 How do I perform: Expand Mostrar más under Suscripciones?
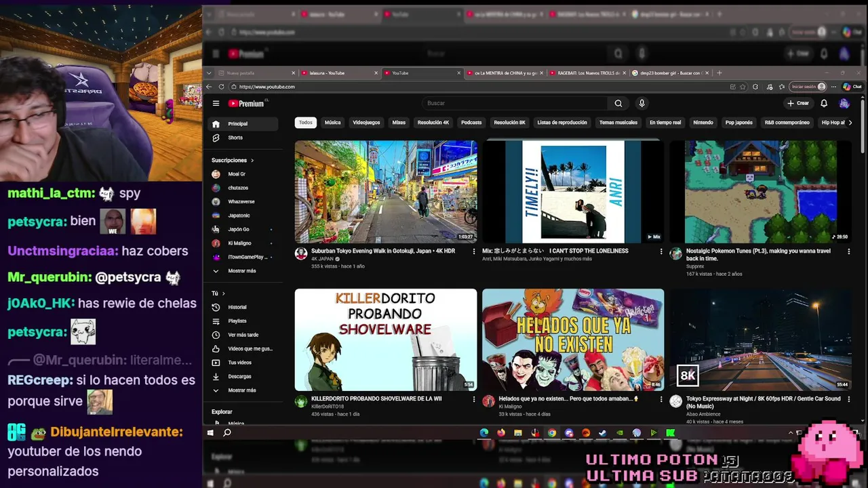(244, 270)
